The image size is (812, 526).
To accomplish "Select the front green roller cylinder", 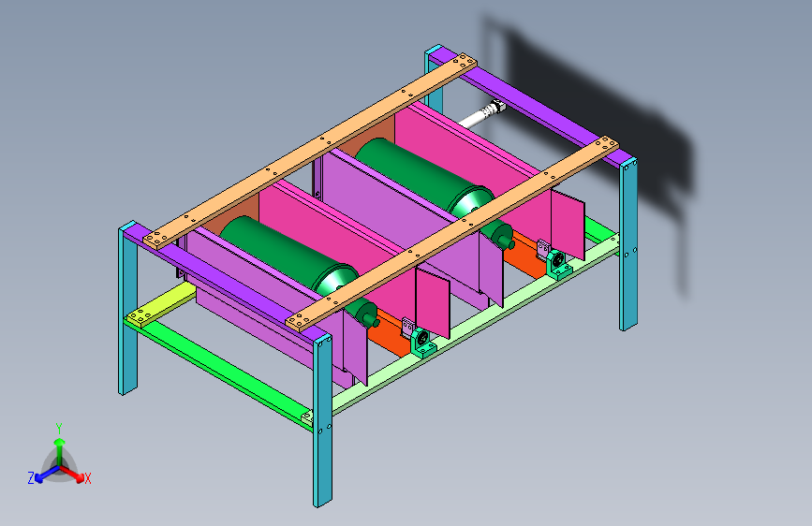I will [288, 255].
